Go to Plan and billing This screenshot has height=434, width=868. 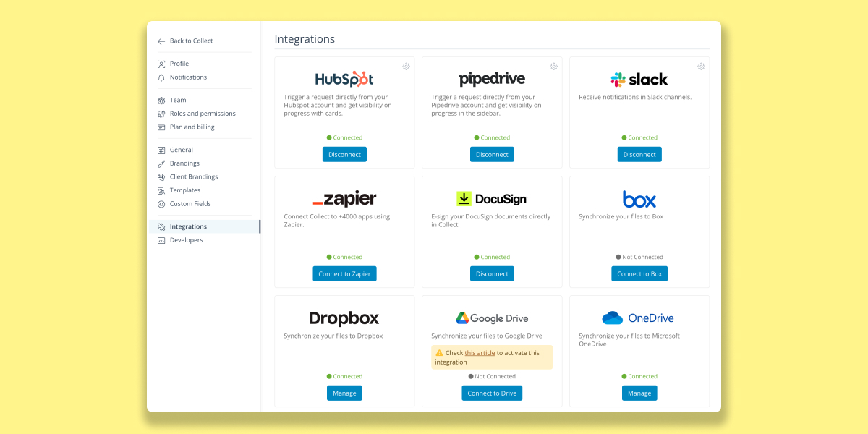click(x=192, y=127)
